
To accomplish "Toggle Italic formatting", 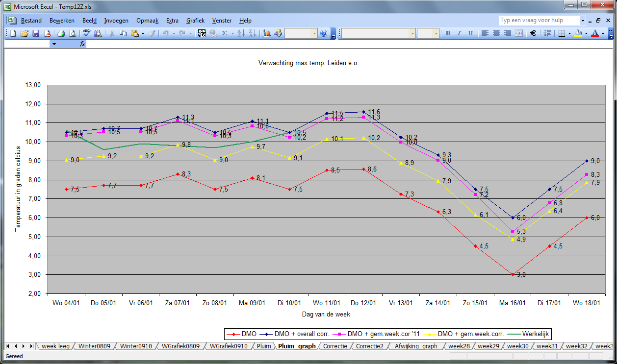I will [x=459, y=33].
